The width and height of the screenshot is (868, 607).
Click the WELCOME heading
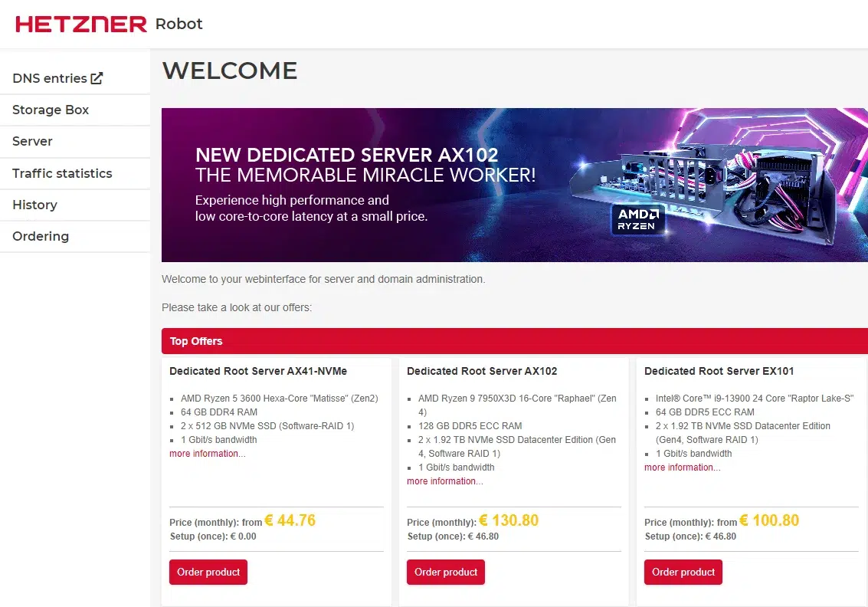(x=230, y=71)
